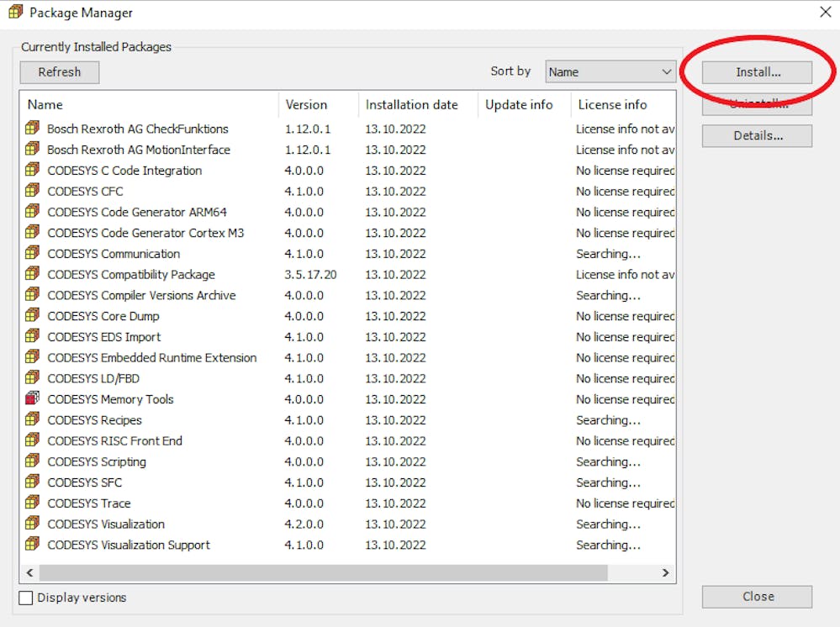Screen dimensions: 840x627
Task: Click the installation date of CODESYS Trace
Action: [395, 503]
